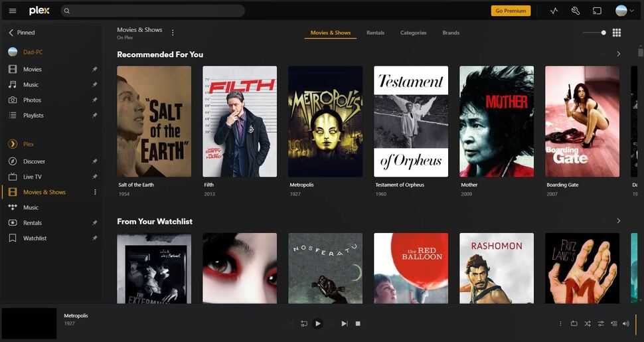Open the hamburger navigation menu
The width and height of the screenshot is (644, 342).
pyautogui.click(x=13, y=11)
